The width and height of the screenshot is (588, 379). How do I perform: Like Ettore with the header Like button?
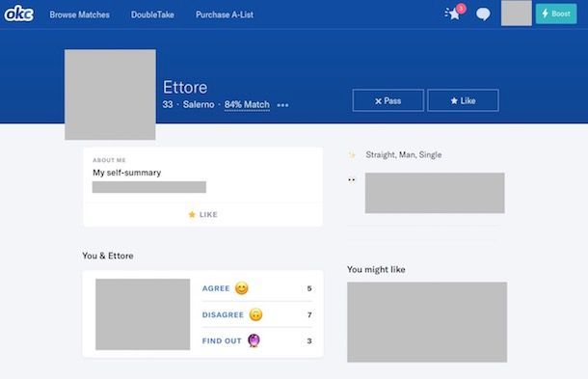pyautogui.click(x=463, y=100)
